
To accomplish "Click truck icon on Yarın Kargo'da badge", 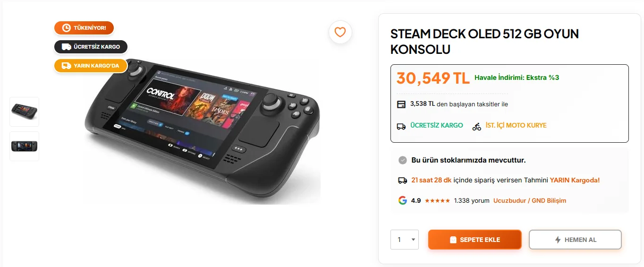I will [x=67, y=66].
